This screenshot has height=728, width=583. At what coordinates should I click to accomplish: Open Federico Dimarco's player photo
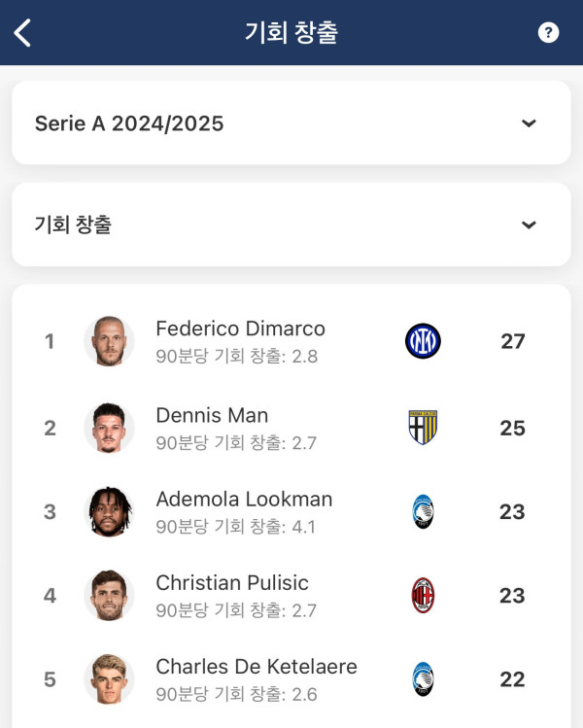click(x=109, y=341)
